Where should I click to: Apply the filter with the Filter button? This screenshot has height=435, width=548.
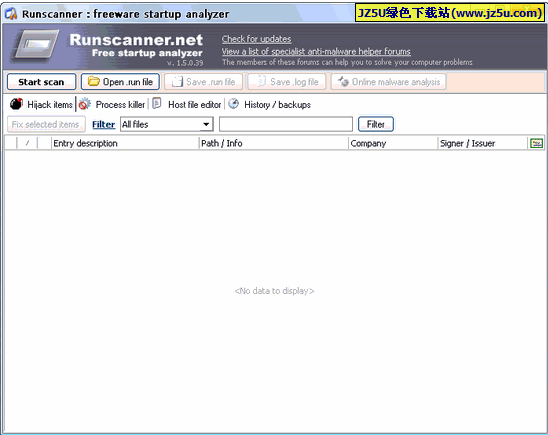pyautogui.click(x=376, y=124)
